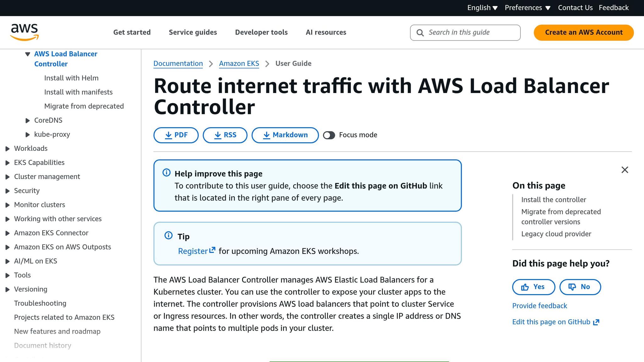Expand the Tools section
Viewport: 644px width, 362px height.
[x=8, y=276]
